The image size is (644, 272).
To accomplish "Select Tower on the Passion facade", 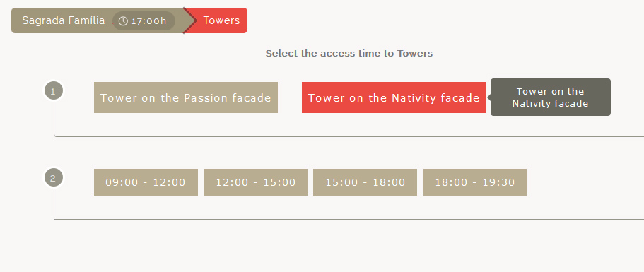I will point(186,97).
